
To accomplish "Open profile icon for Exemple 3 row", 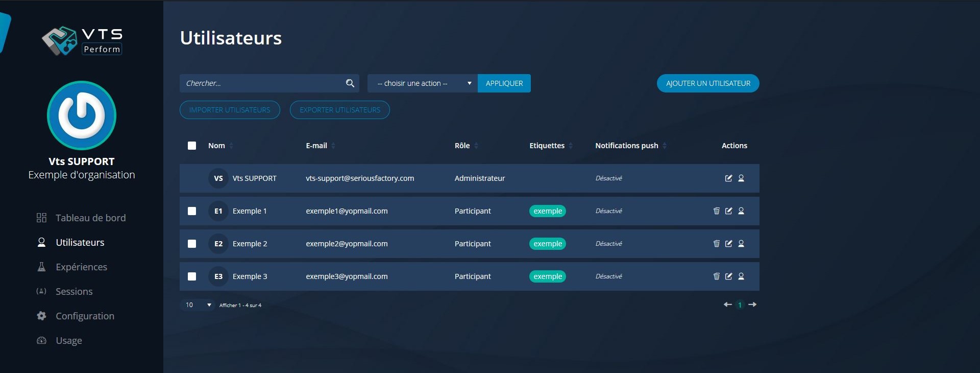I will (741, 276).
